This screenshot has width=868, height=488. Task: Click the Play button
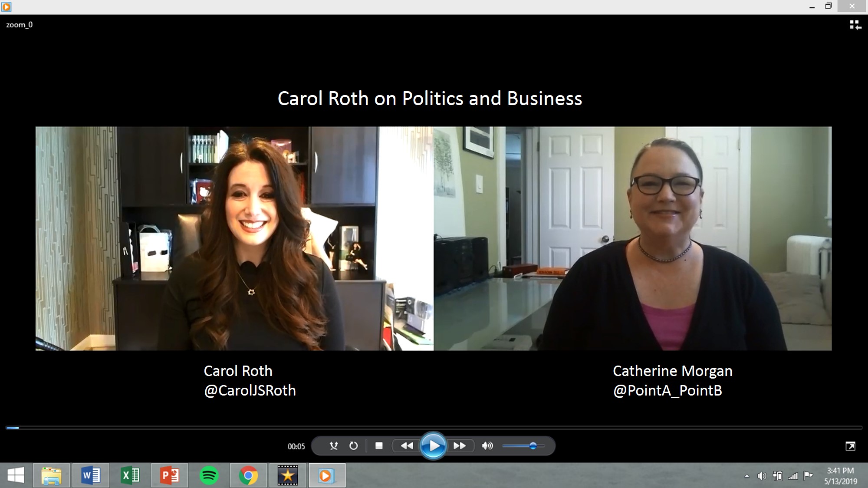coord(433,446)
